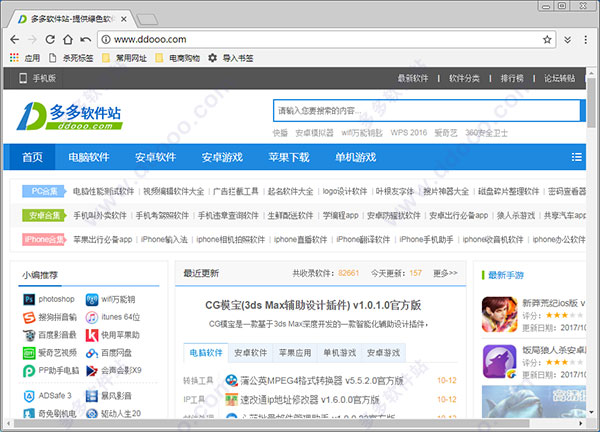The height and width of the screenshot is (432, 600).
Task: Open the 电商购物 bookmark folder
Action: click(x=178, y=58)
